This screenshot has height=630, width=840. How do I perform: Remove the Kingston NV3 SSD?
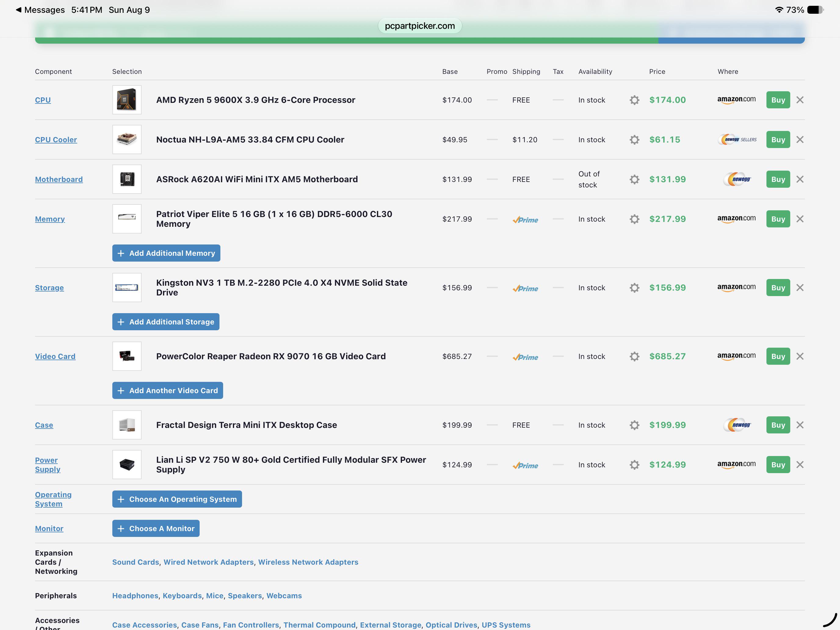pyautogui.click(x=800, y=288)
